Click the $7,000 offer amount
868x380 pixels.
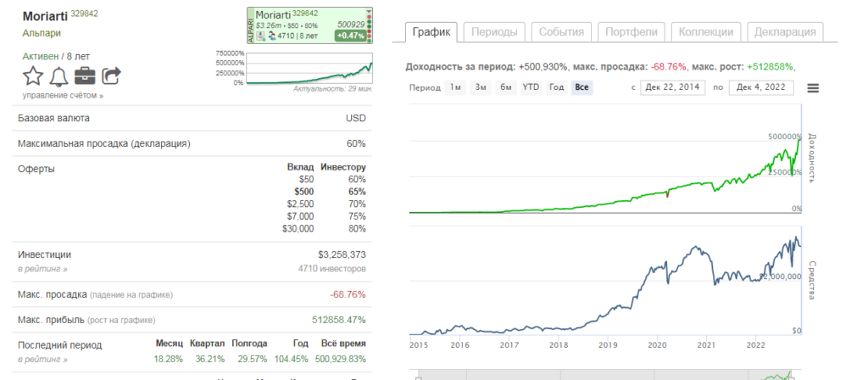[x=301, y=216]
